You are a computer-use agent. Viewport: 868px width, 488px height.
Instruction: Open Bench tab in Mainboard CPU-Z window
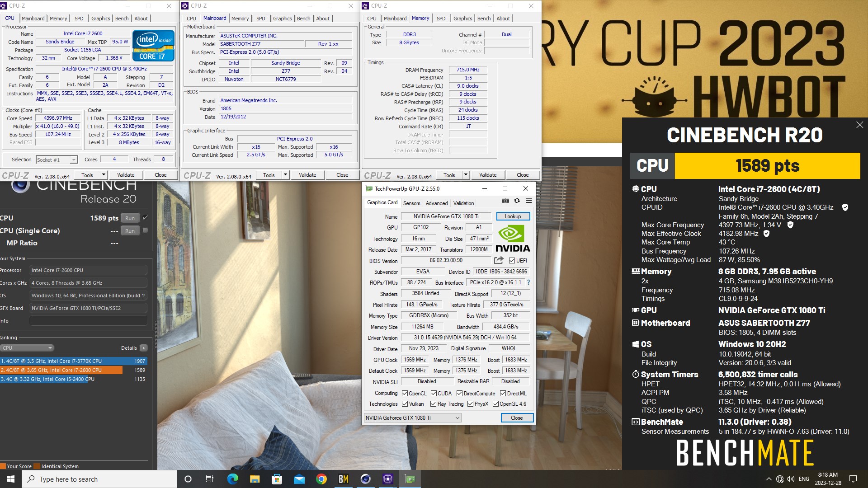pyautogui.click(x=304, y=19)
